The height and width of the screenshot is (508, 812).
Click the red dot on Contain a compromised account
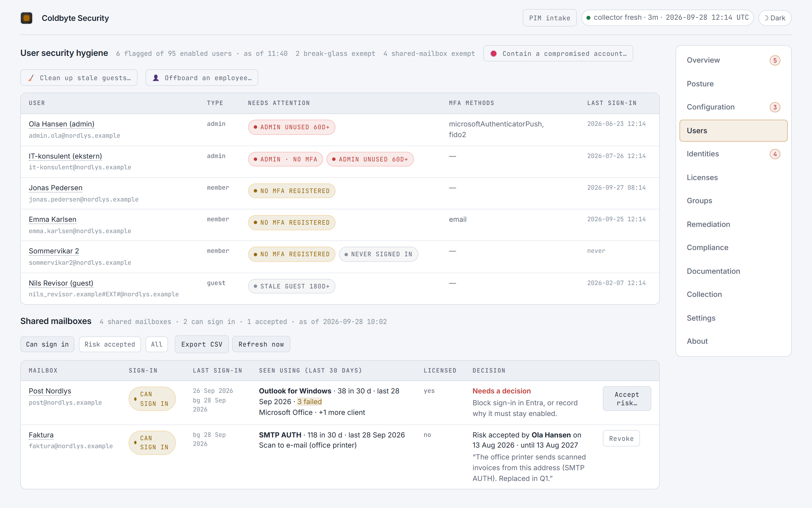pyautogui.click(x=494, y=54)
